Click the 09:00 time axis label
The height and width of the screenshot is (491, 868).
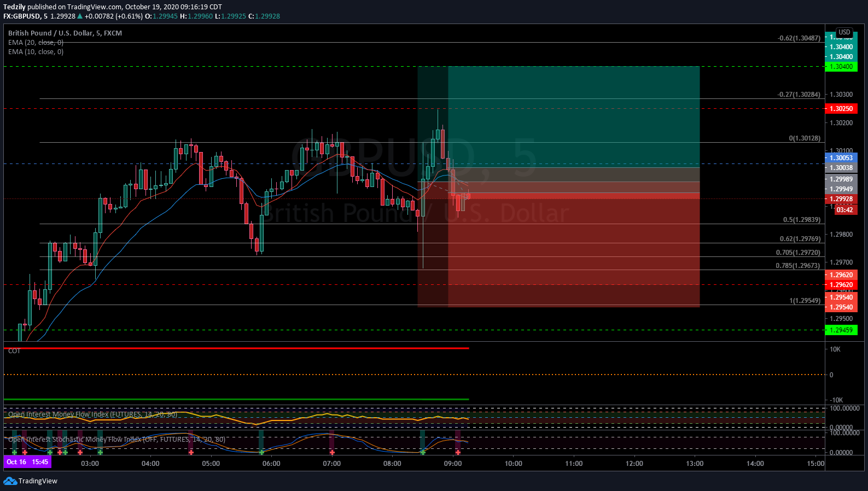click(x=453, y=464)
